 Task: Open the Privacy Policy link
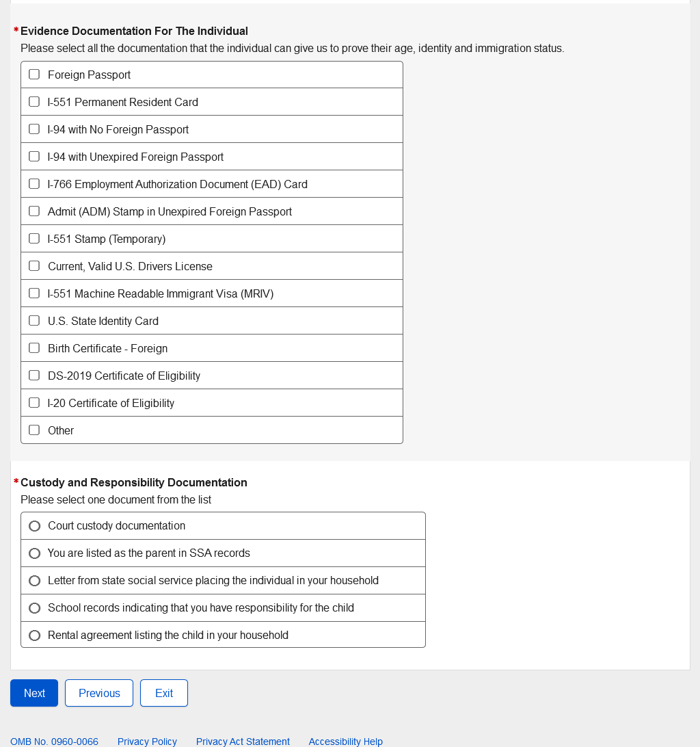coord(147,742)
